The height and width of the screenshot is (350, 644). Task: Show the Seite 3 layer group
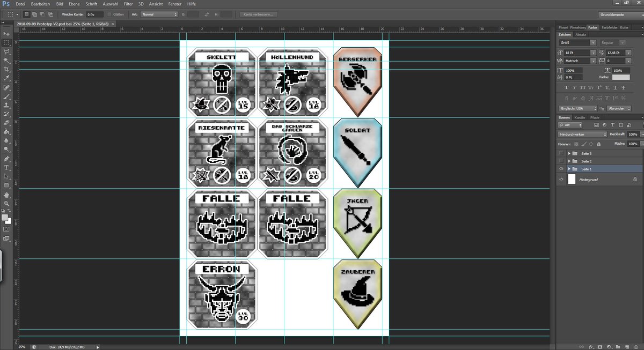(x=561, y=153)
